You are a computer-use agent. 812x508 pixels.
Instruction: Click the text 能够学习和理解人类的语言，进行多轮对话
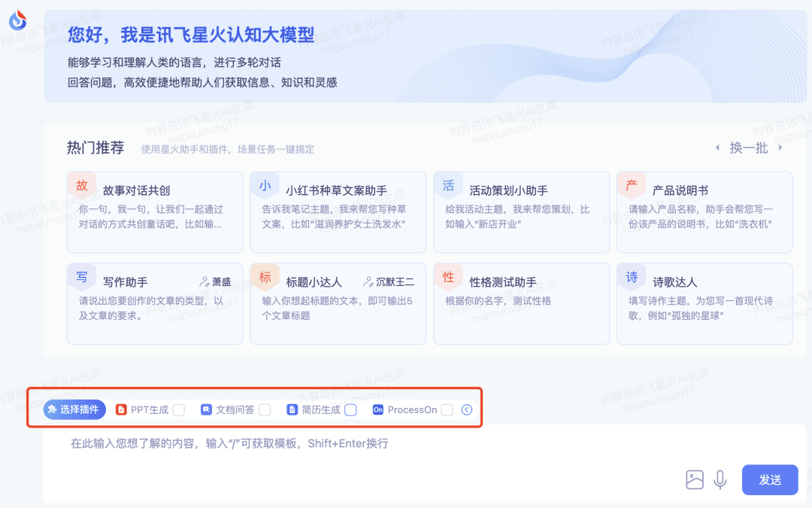tap(174, 62)
